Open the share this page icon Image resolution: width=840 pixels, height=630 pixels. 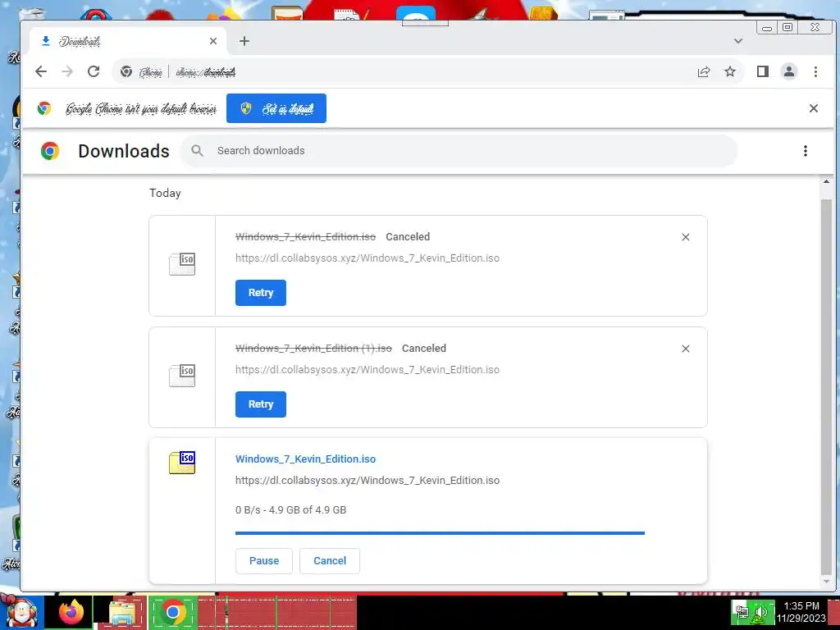tap(704, 72)
